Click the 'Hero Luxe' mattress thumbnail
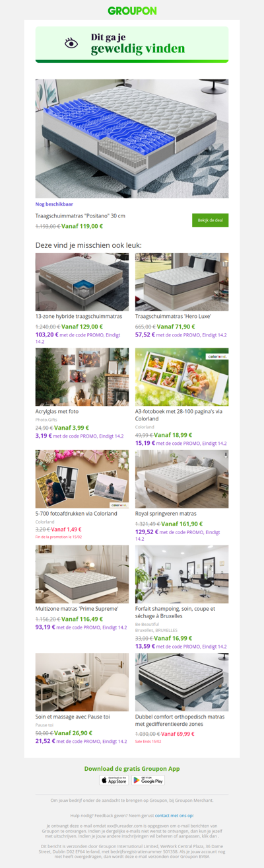Screen dimensions: 264x868 [182, 282]
